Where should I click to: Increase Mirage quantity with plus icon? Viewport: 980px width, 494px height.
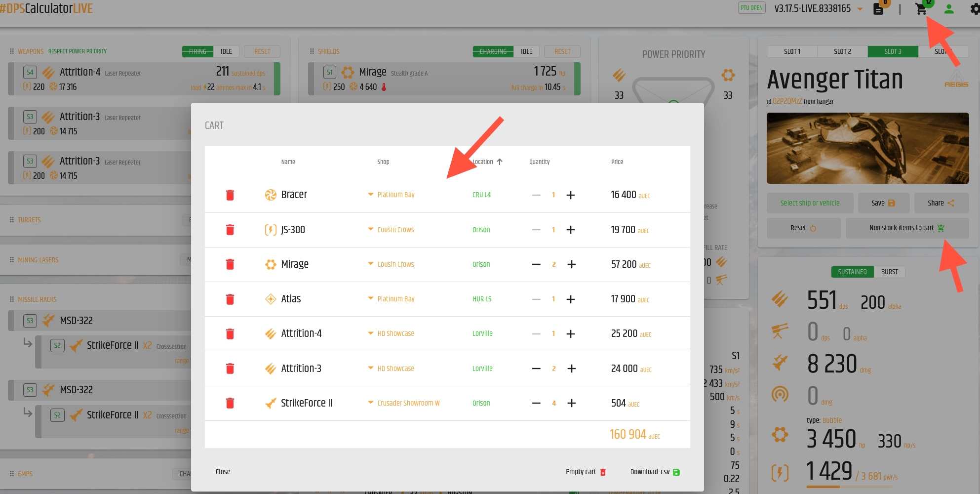click(571, 264)
